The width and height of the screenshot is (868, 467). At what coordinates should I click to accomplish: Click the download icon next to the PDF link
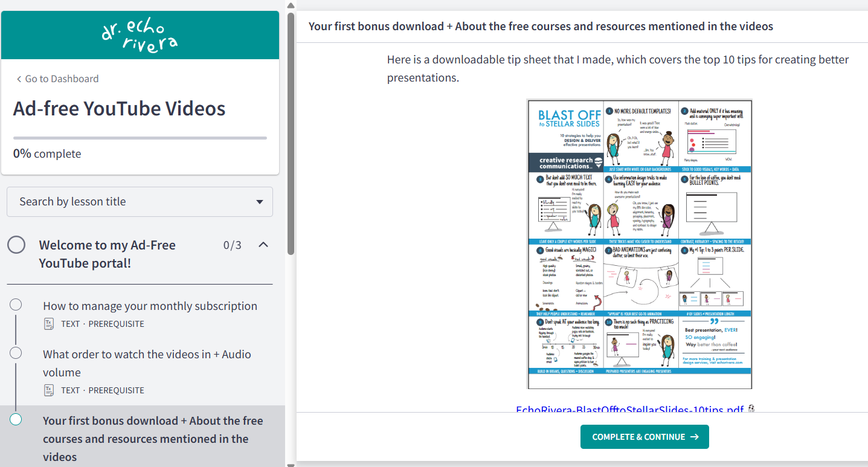coord(751,409)
